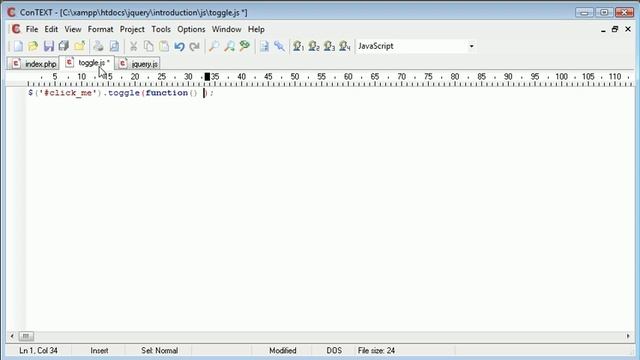Viewport: 640px width, 360px height.
Task: Open the Help menu
Action: 256,29
